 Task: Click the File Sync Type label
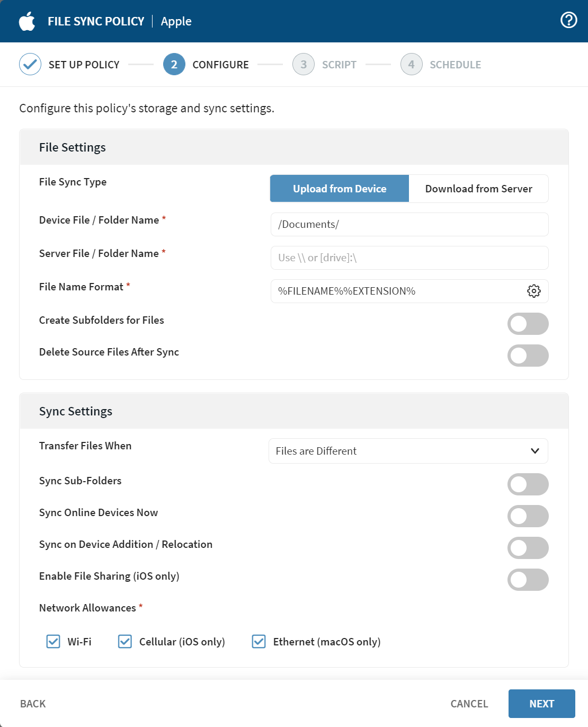tap(73, 182)
